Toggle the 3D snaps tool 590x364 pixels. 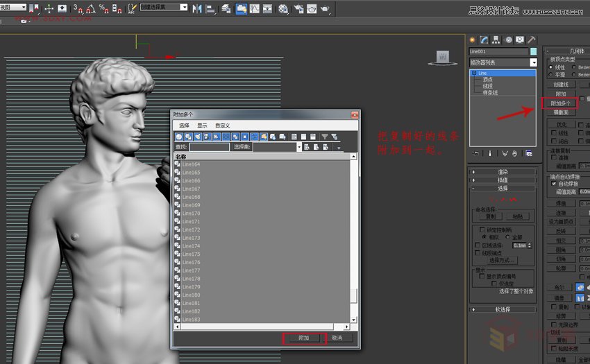click(x=78, y=8)
